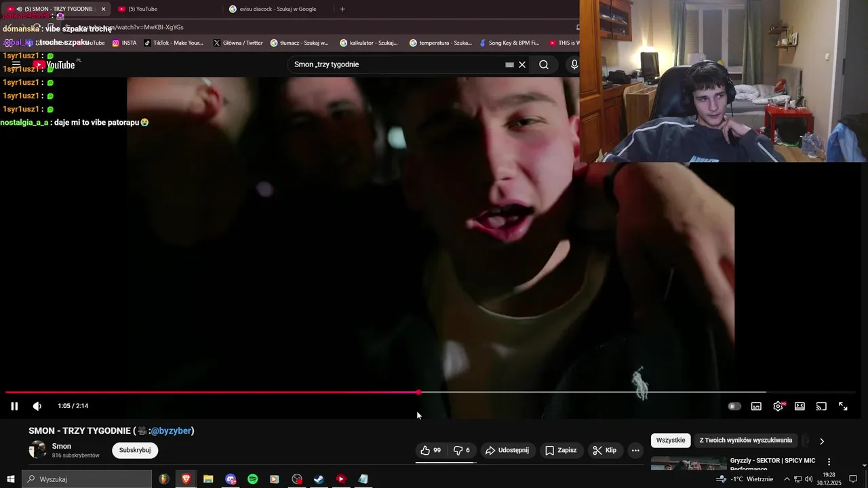Screen dimensions: 868x488
Task: Turn on subtitles in player
Action: 756,406
